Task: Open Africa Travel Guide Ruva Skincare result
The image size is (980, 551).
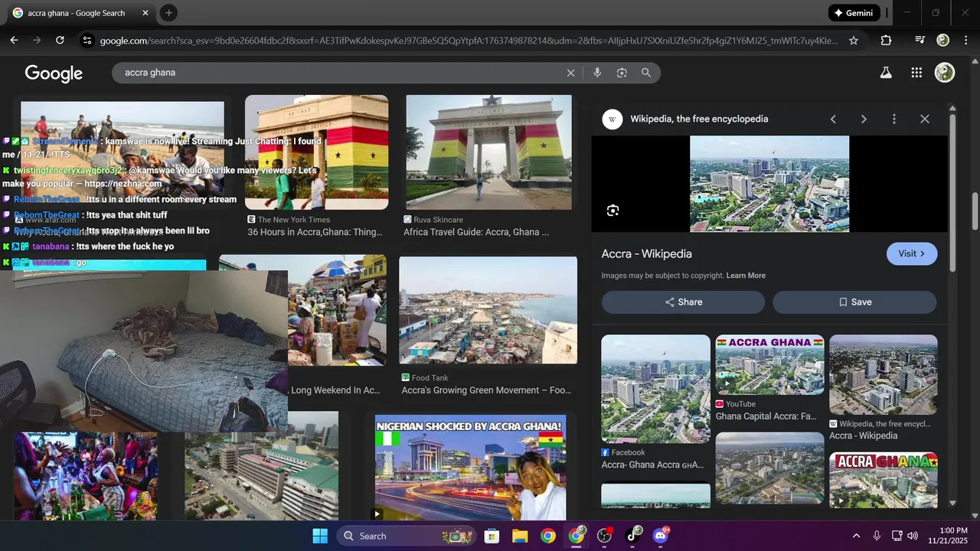Action: pyautogui.click(x=476, y=232)
